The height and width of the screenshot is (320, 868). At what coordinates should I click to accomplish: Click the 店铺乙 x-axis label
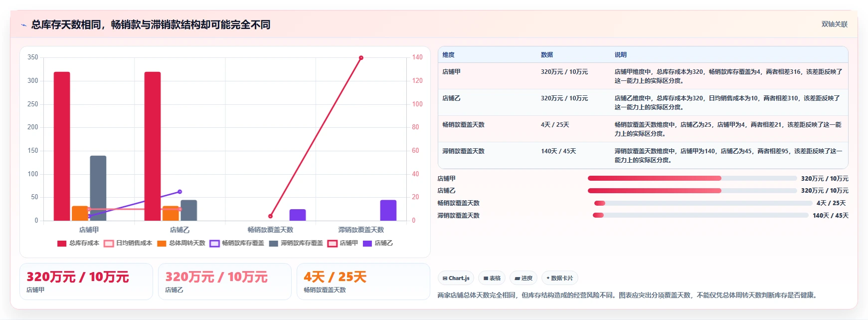[x=180, y=230]
